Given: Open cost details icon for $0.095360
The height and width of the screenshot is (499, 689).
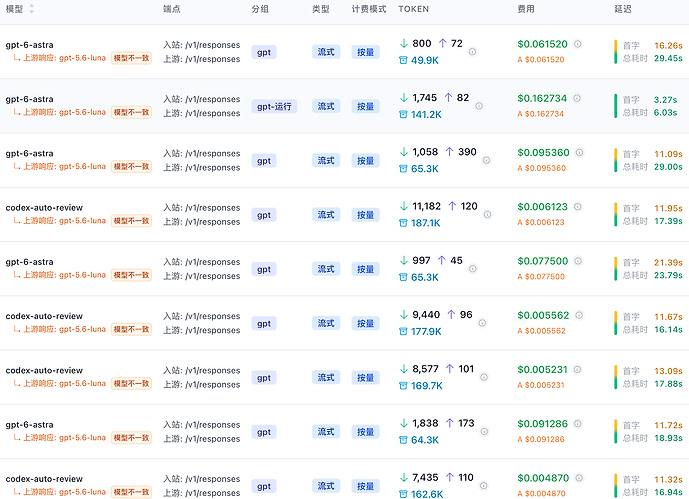Looking at the screenshot, I should [x=580, y=152].
